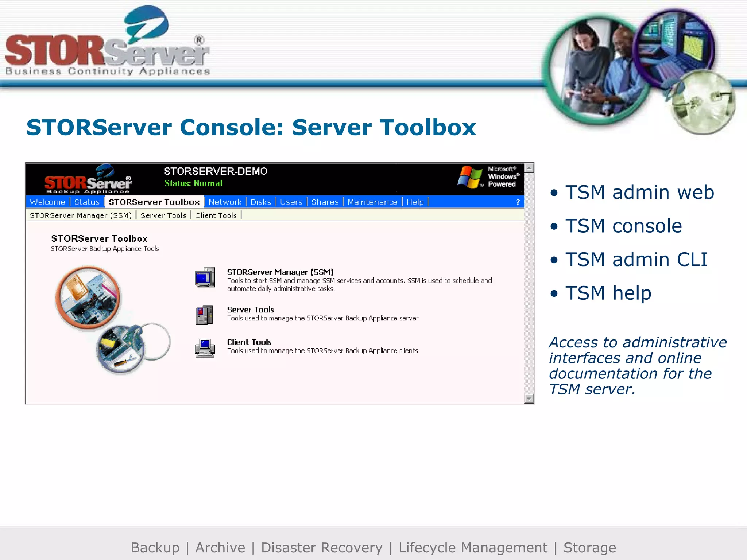Click the scrollbar down arrow
This screenshot has width=747, height=560.
pos(529,399)
